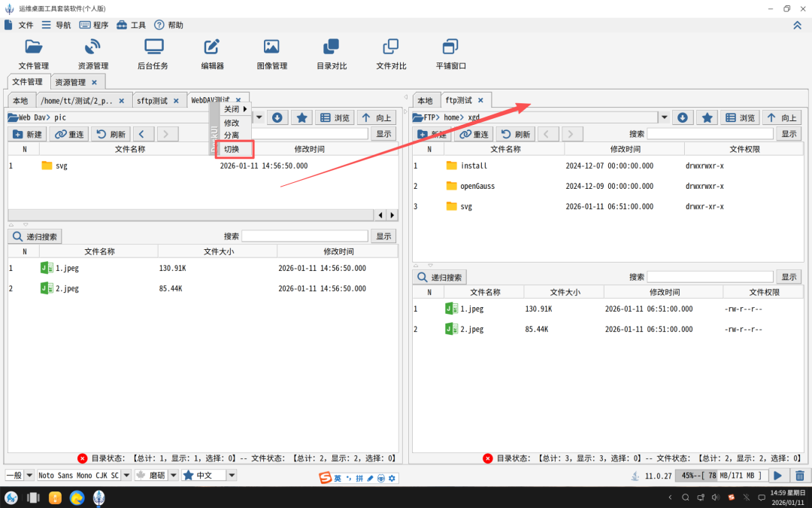This screenshot has height=508, width=812.
Task: Open the FTP path history dropdown
Action: point(665,117)
